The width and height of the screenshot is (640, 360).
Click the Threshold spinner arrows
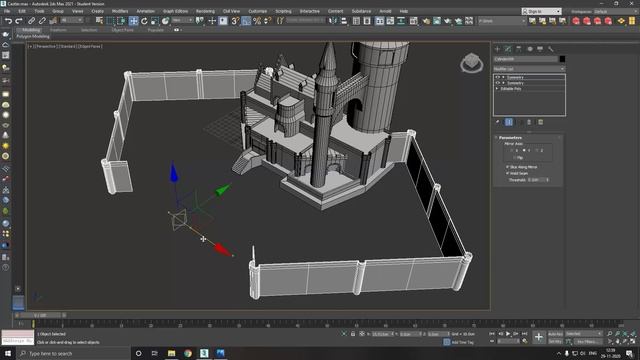[547, 180]
